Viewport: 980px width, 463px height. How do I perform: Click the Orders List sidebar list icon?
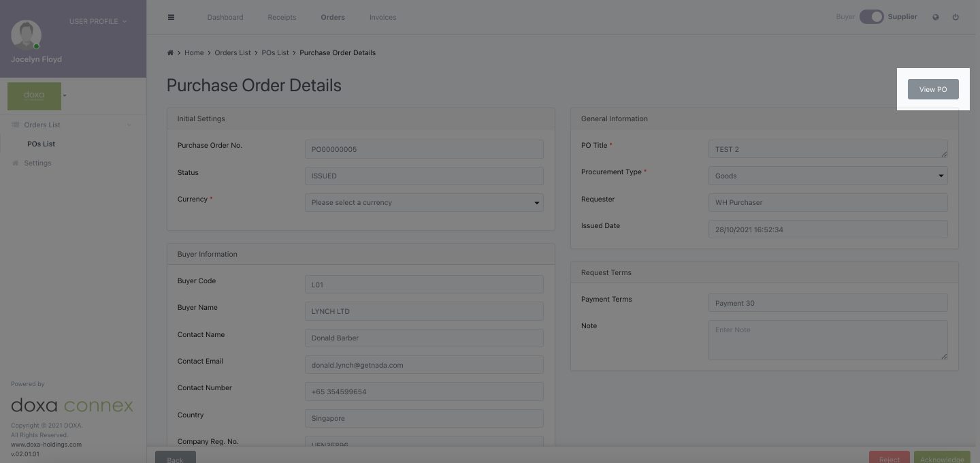16,125
